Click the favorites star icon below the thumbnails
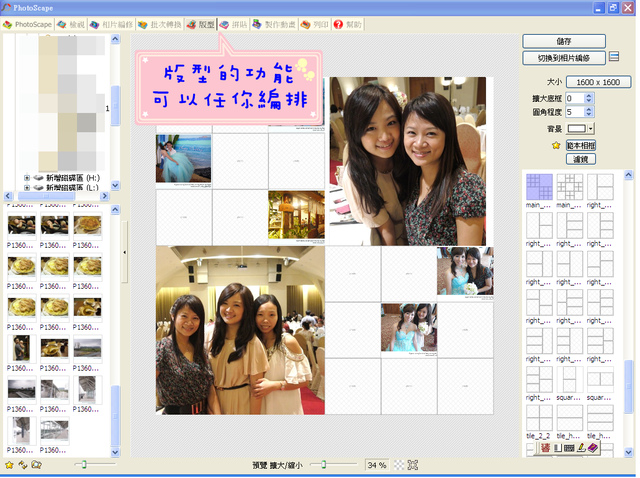640x478 pixels. click(9, 465)
